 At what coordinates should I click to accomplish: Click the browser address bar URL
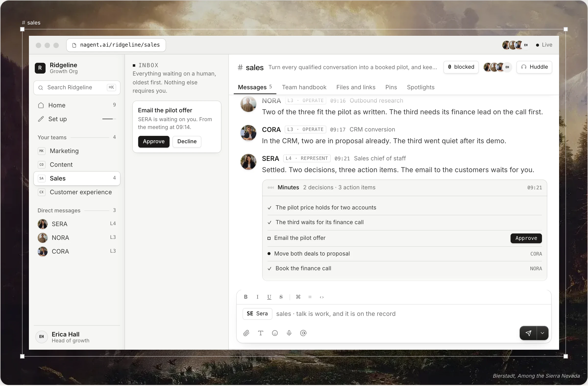click(116, 45)
